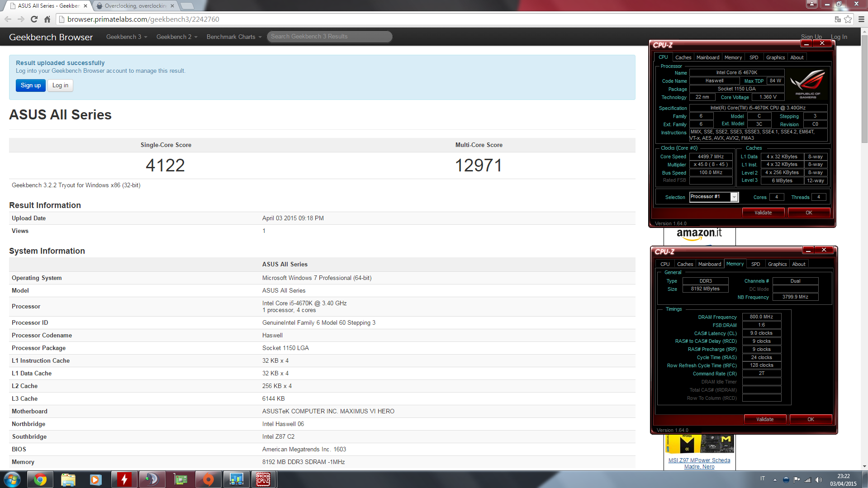Open MSI Z97 MPower Scheda Madre ad link
This screenshot has width=868, height=488.
[x=699, y=463]
